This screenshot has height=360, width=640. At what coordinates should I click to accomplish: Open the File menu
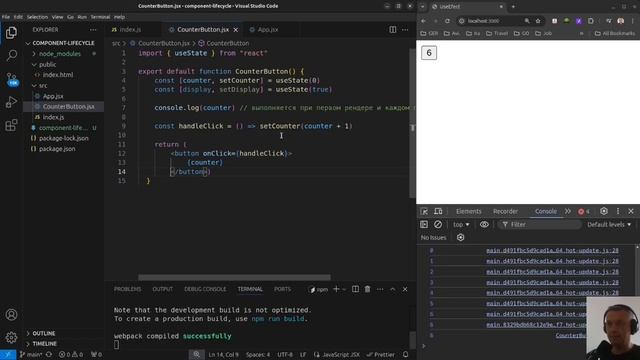[6, 17]
